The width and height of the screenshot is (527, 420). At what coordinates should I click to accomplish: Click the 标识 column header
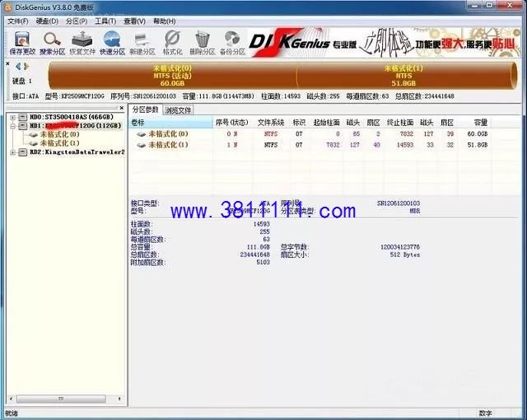299,123
